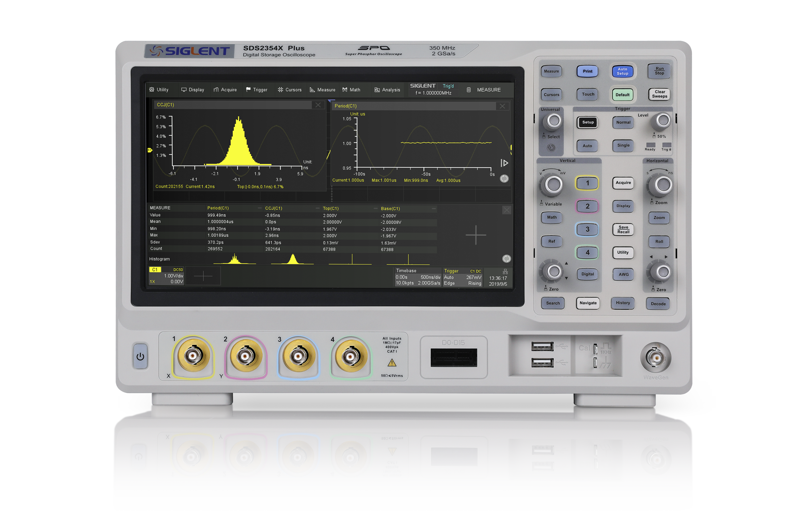Push the Vertical scale Variable knob
Screen dimensions: 798x532
click(553, 185)
